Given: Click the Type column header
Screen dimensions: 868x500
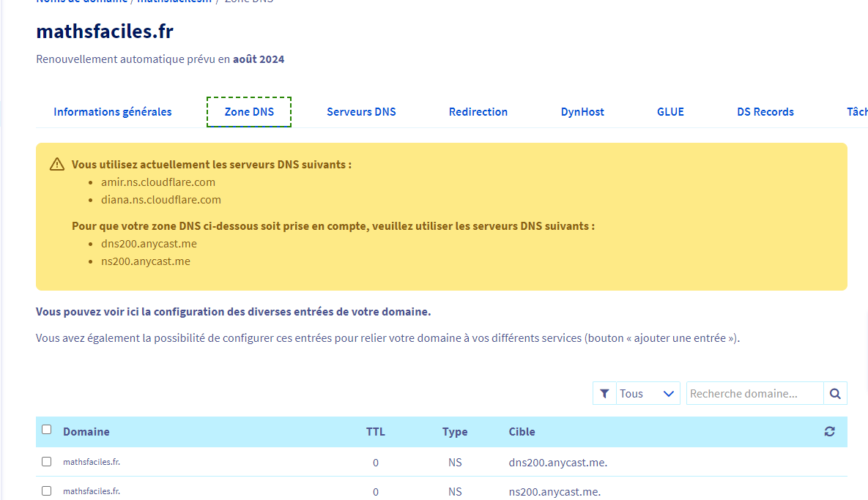Looking at the screenshot, I should [x=455, y=432].
